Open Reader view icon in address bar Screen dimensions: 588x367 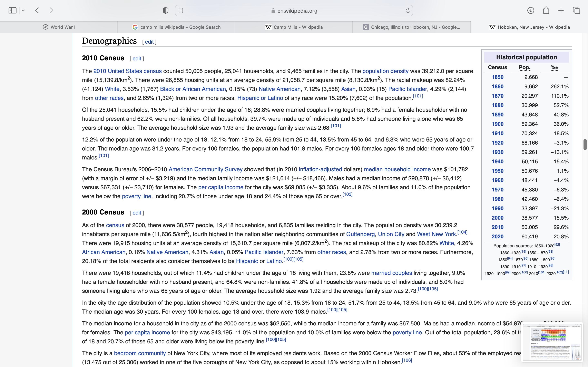pos(181,10)
